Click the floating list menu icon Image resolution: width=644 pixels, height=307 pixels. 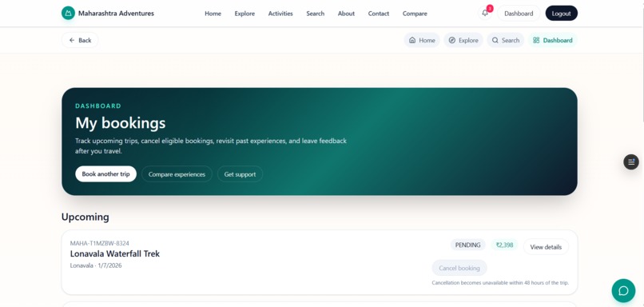point(631,162)
